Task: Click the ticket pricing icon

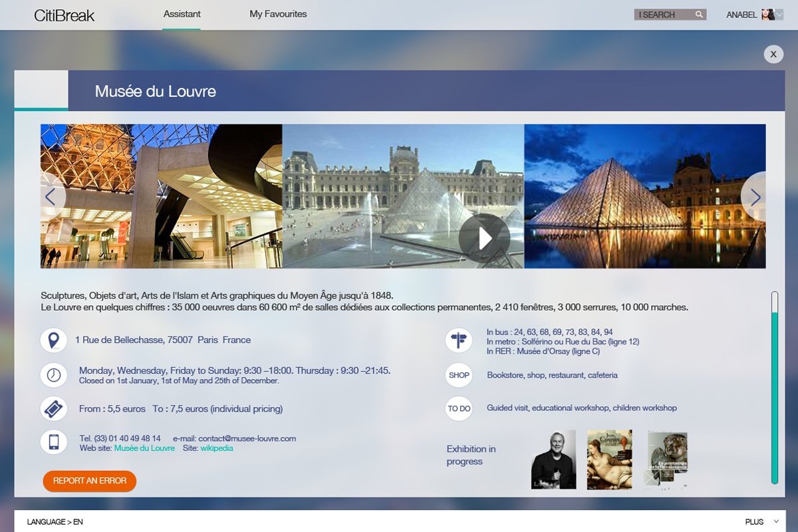Action: (53, 409)
